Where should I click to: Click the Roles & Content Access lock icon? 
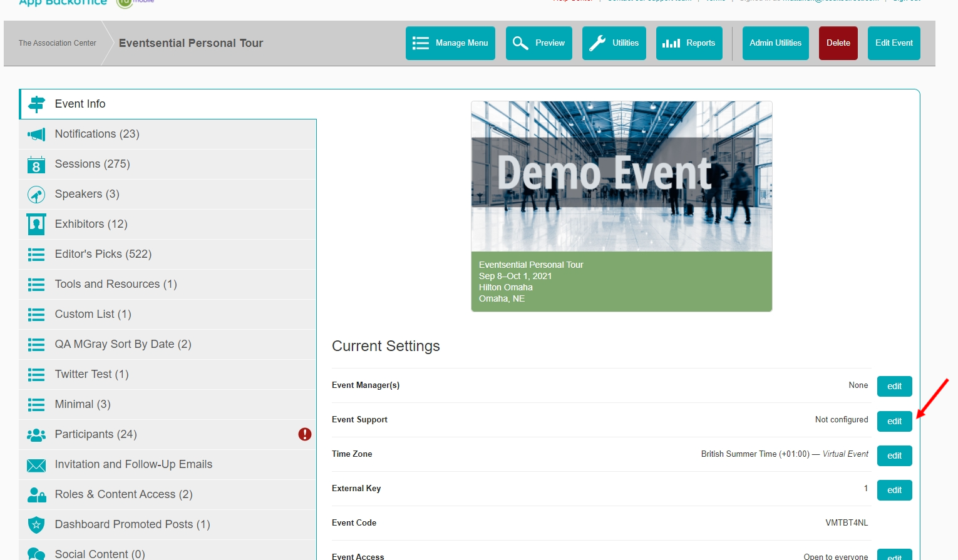36,495
